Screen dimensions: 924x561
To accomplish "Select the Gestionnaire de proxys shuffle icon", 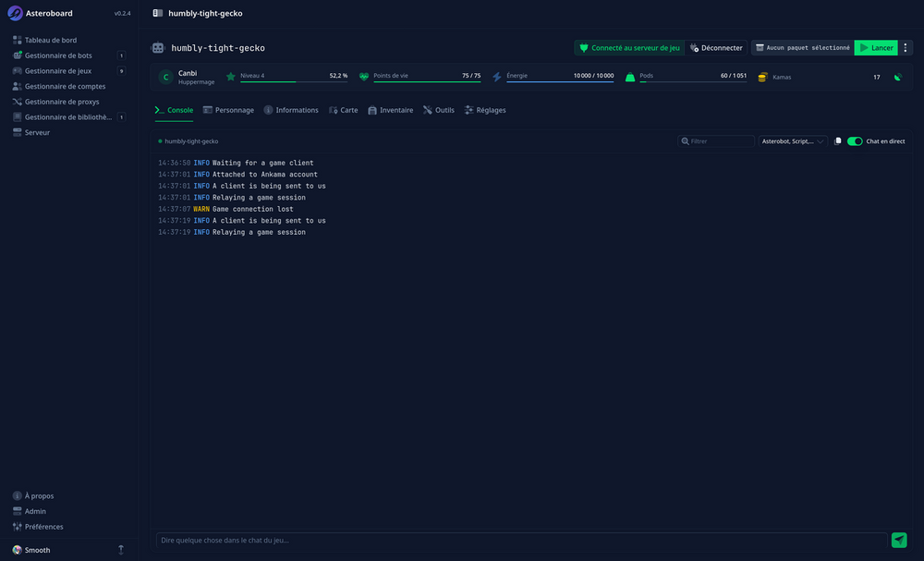I will [x=17, y=102].
